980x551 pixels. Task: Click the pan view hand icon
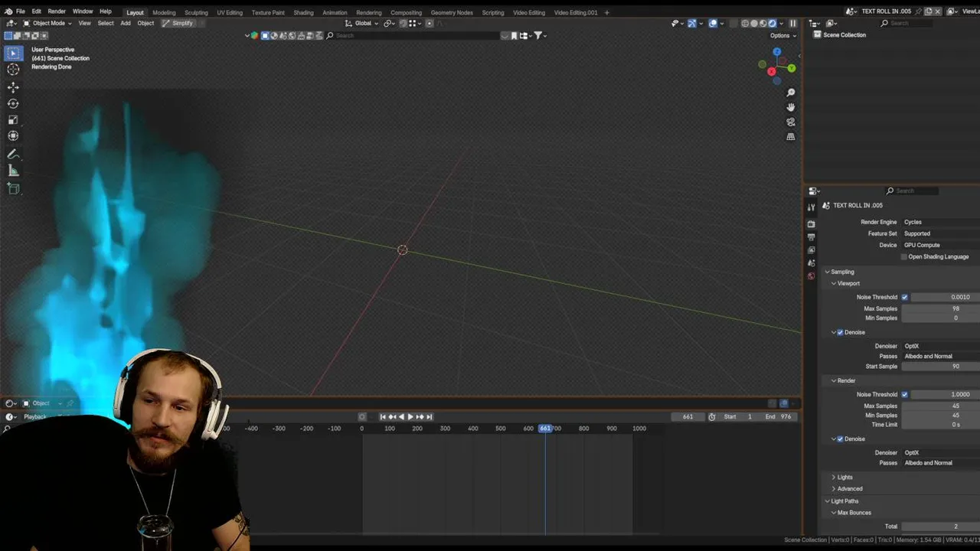point(791,107)
